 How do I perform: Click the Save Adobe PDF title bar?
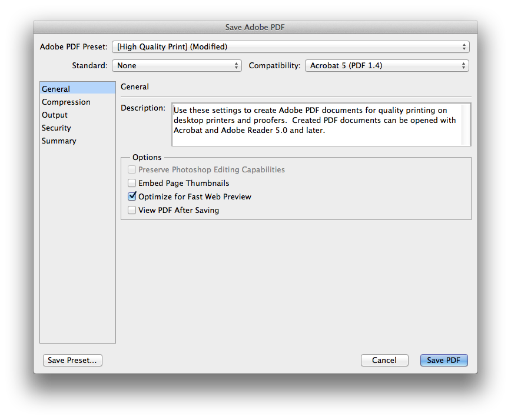point(255,27)
